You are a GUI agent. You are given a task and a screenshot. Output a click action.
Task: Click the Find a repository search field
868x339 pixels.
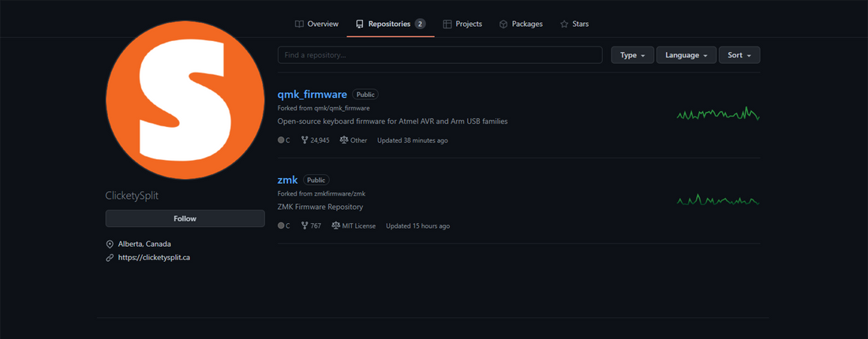440,55
